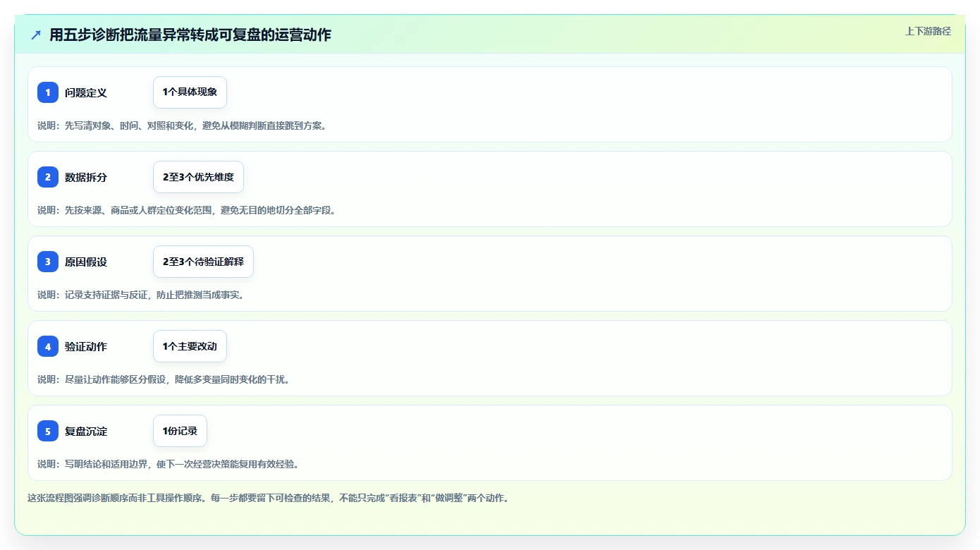Click the description starting 尽量让动作
Viewport: 980px width, 550px height.
pos(164,379)
